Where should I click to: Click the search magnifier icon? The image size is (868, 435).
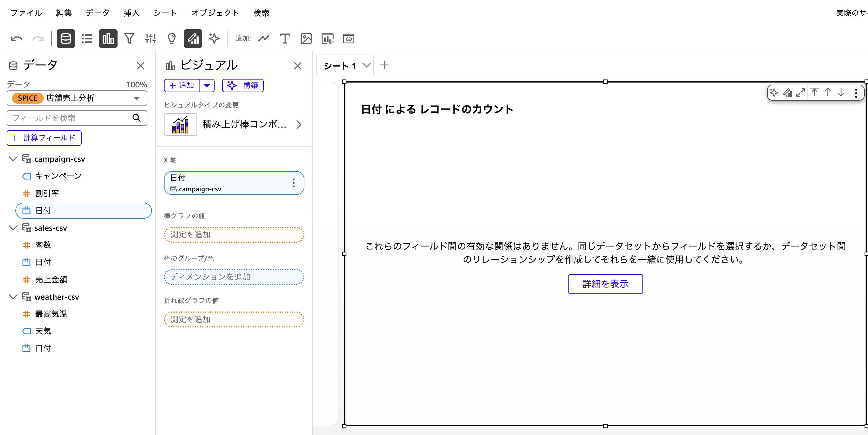click(137, 118)
